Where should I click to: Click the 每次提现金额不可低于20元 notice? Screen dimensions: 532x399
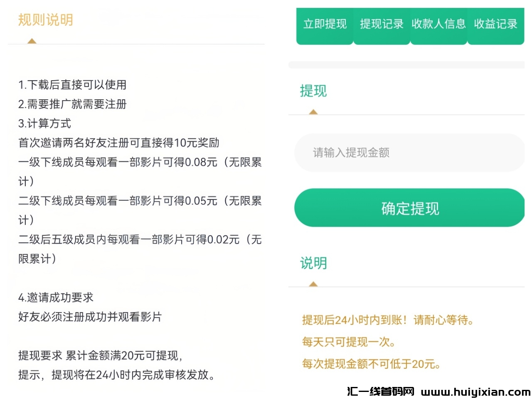tap(371, 364)
